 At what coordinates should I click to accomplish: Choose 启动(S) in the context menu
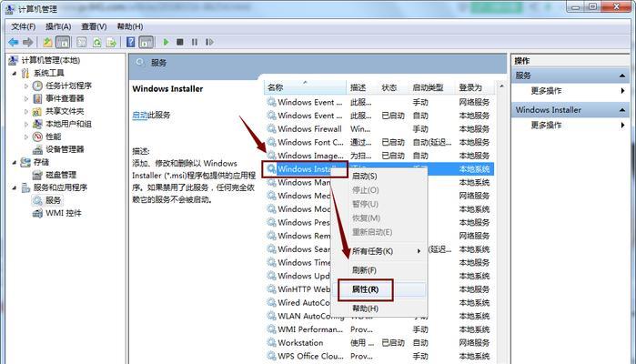pos(379,177)
